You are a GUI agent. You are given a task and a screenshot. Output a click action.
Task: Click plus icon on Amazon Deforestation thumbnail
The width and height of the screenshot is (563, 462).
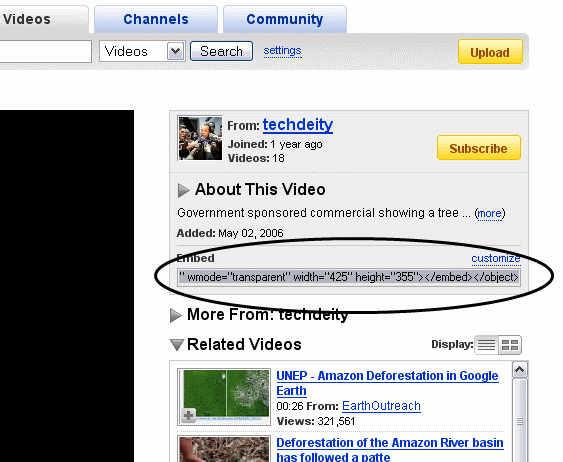pyautogui.click(x=188, y=416)
